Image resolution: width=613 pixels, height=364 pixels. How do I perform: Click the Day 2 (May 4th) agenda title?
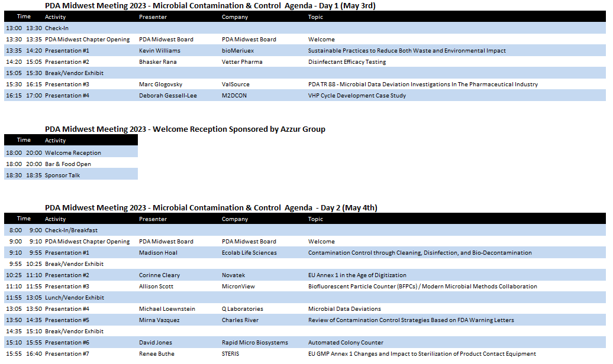tap(211, 208)
